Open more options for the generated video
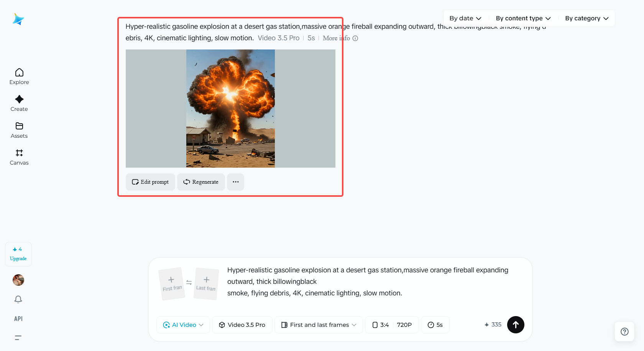 coord(235,182)
